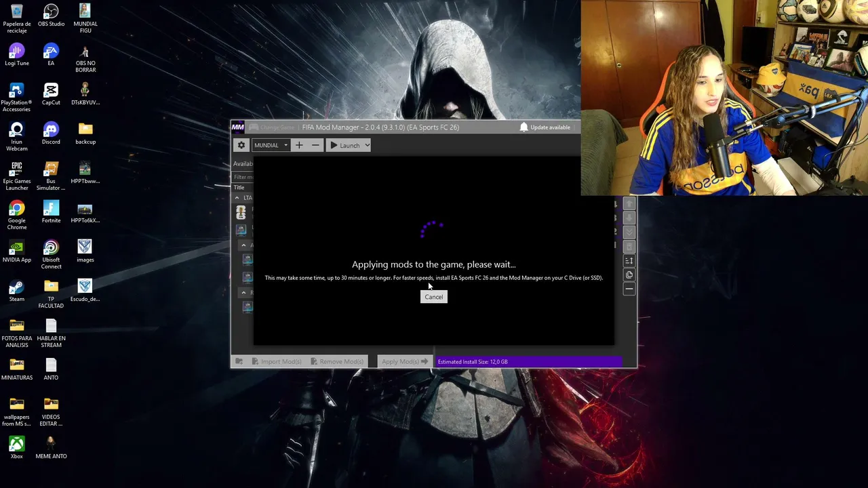Select the HPPTbww desktop image file
The height and width of the screenshot is (488, 868).
pos(85,174)
